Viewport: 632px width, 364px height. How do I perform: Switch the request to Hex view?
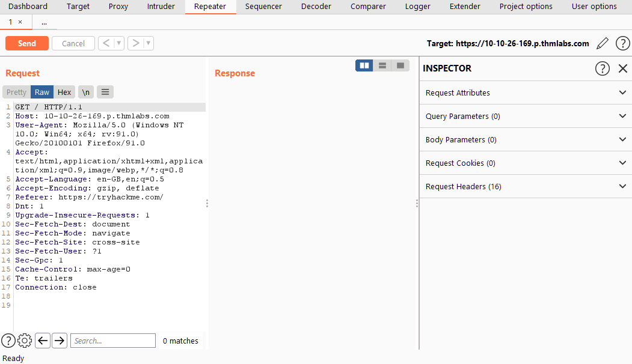64,92
